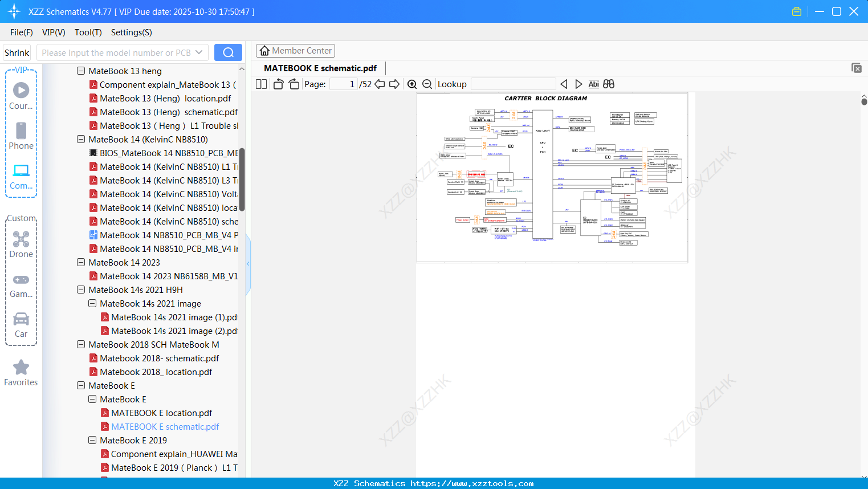The height and width of the screenshot is (489, 868).
Task: Open MATEBOOK E location.pdf
Action: [x=156, y=413]
